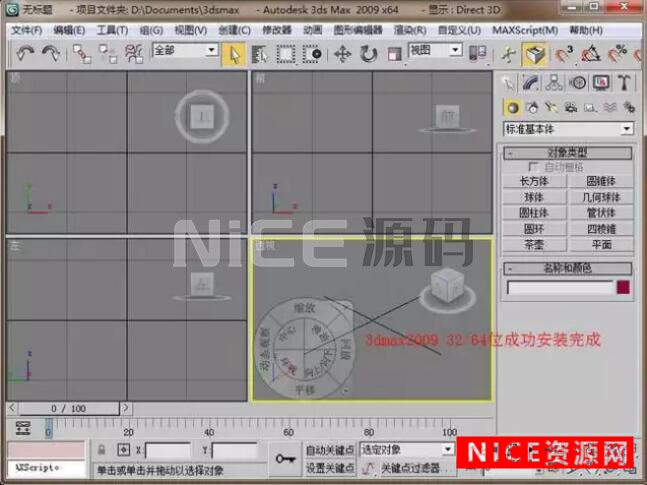Click the Undo arrow in toolbar
This screenshot has width=647, height=485.
point(24,53)
